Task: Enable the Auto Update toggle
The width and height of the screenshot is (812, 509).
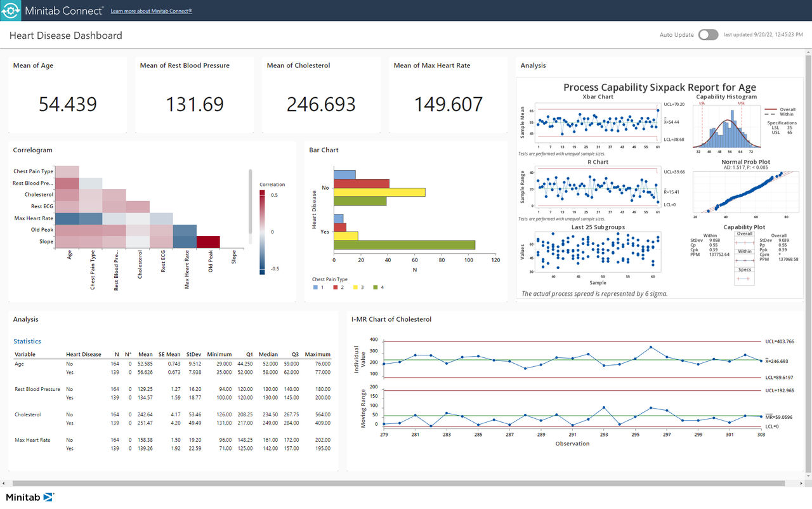Action: (708, 34)
